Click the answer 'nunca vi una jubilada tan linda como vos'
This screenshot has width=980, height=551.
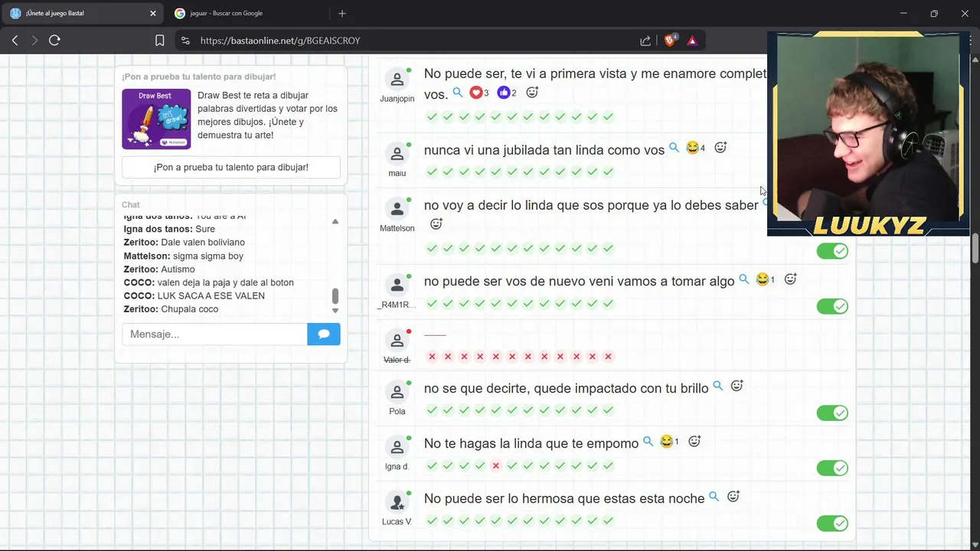coord(544,150)
